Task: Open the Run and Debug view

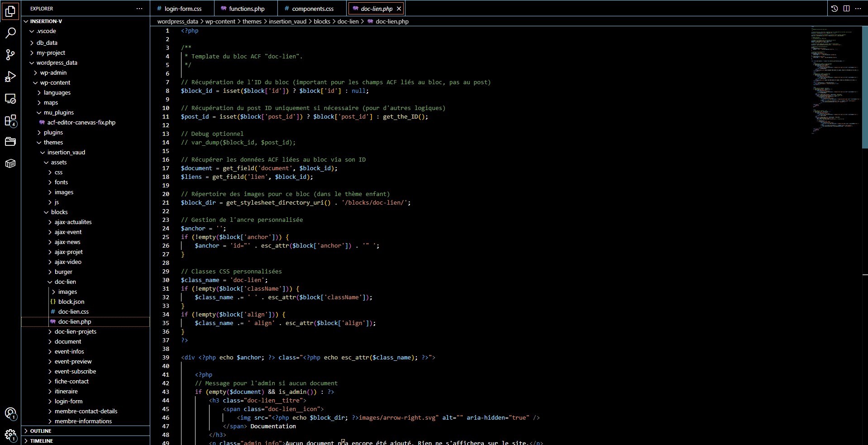Action: point(10,77)
